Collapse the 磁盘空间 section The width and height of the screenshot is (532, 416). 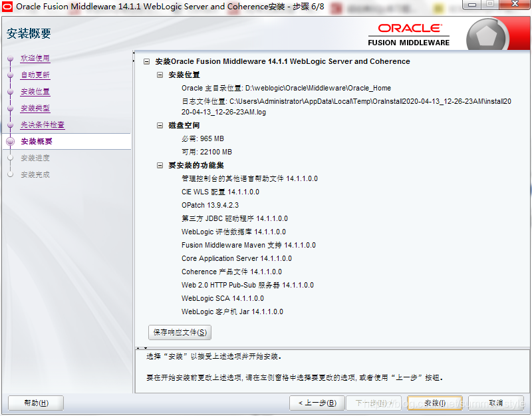(160, 125)
